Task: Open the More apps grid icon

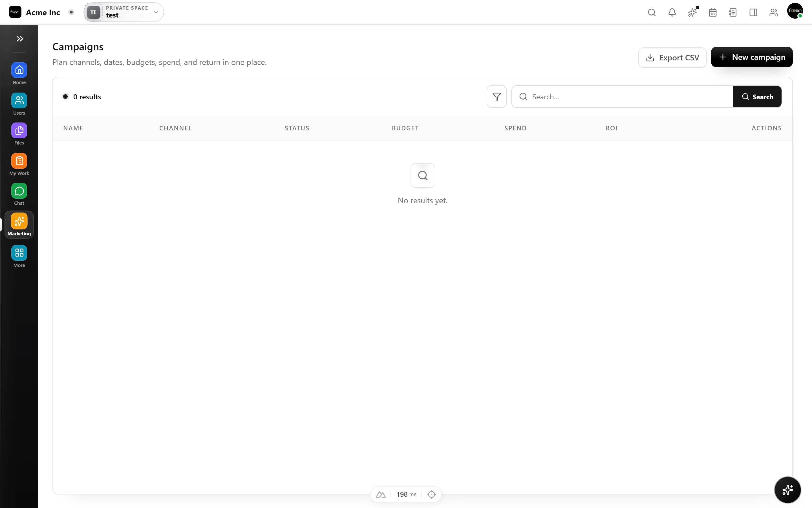Action: point(19,257)
